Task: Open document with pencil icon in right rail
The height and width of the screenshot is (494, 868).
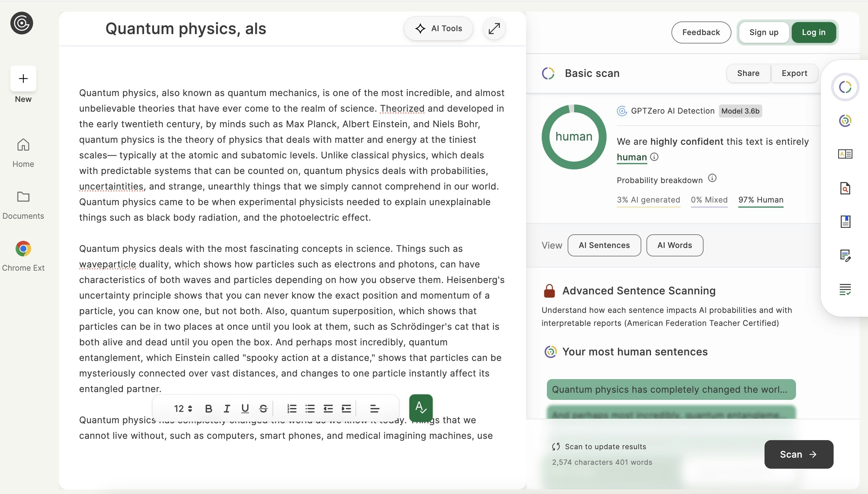Action: (x=845, y=255)
